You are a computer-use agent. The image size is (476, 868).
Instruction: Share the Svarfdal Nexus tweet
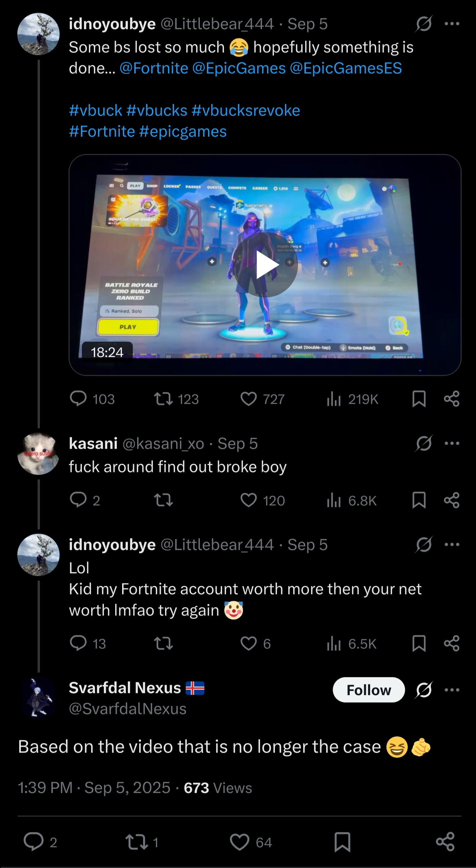pos(445,842)
